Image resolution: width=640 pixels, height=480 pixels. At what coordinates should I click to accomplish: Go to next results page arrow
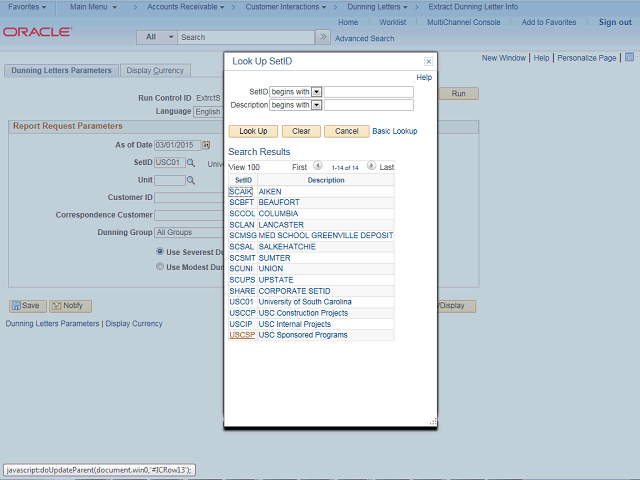[371, 166]
